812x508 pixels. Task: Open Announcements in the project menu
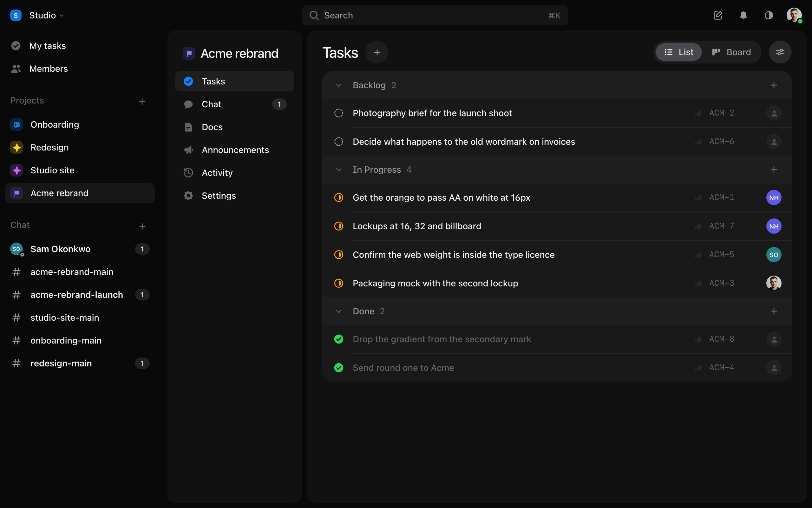(234, 150)
